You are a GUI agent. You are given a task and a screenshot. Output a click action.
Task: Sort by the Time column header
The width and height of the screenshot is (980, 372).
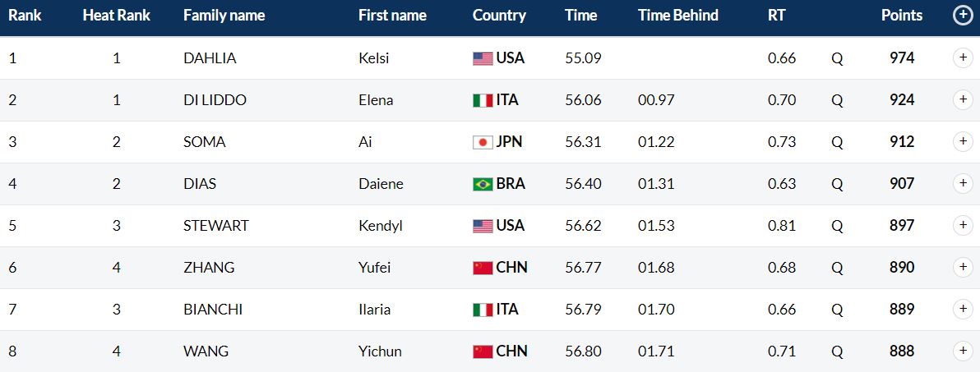pos(580,16)
